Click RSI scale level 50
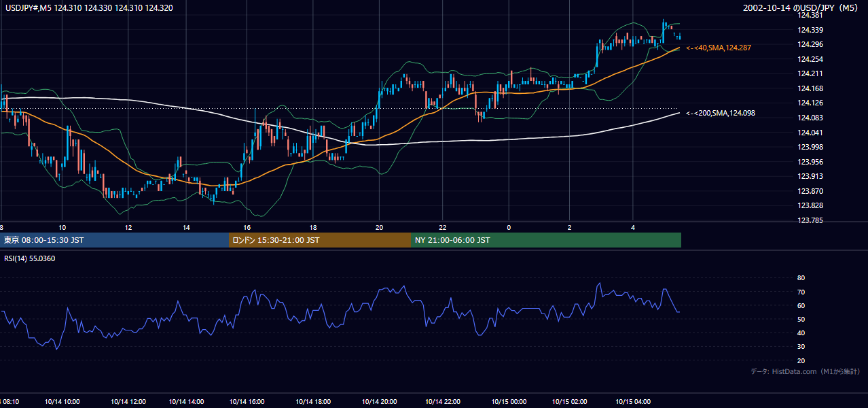Viewport: 868px width, 408px height. (801, 319)
